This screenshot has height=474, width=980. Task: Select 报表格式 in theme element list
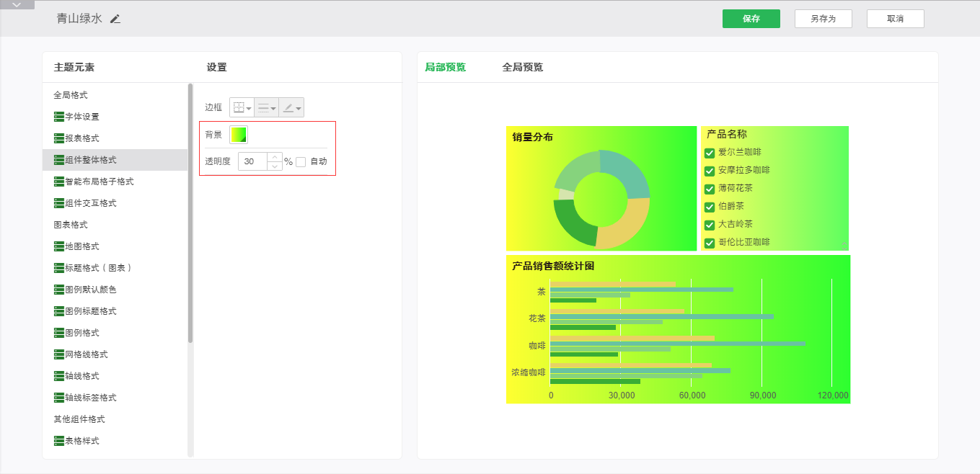(x=81, y=138)
